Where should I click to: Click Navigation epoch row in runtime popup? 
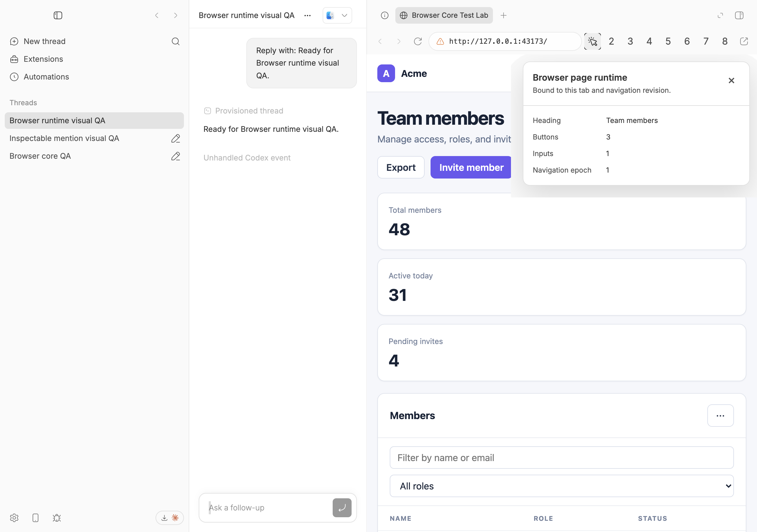pos(636,170)
